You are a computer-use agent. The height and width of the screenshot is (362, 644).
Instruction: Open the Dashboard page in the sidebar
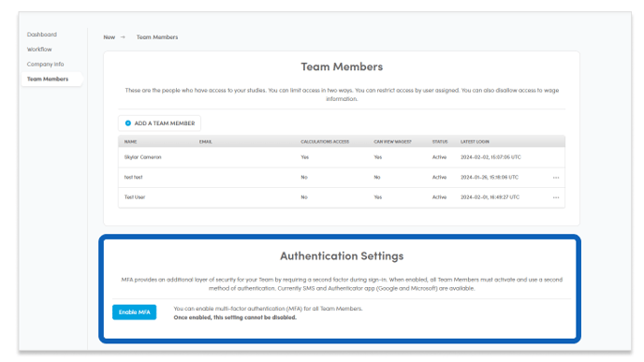coord(42,35)
